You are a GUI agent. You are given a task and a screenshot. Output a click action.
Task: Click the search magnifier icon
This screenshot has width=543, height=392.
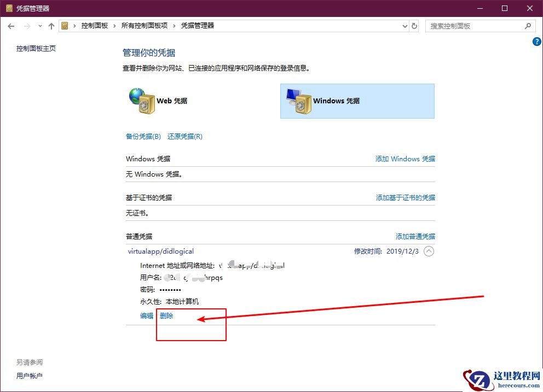pos(527,26)
